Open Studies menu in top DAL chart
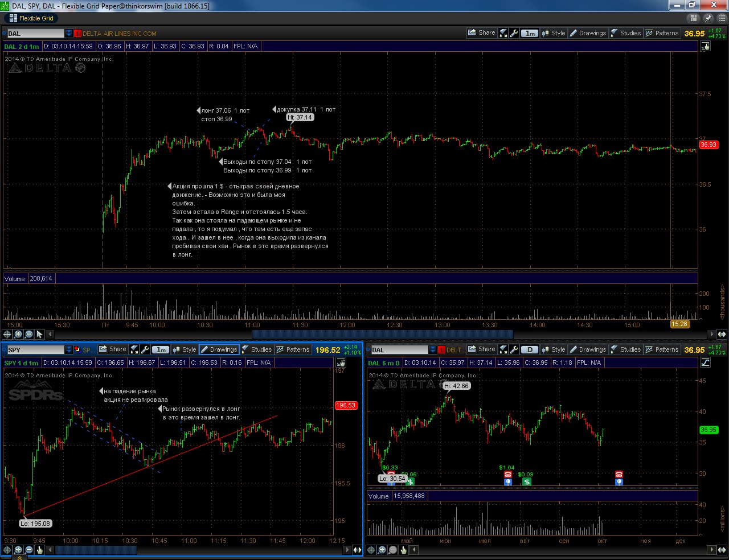729x560 pixels. (625, 33)
